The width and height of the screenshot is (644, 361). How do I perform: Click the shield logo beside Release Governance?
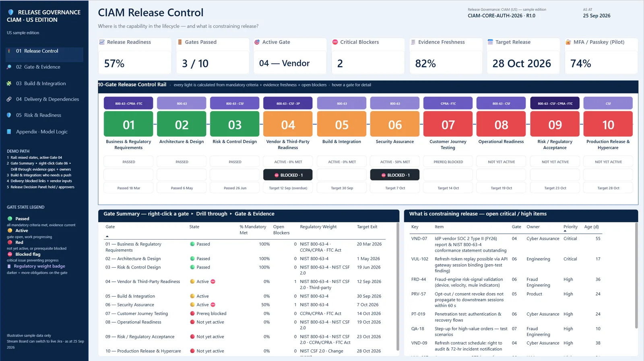(x=10, y=12)
